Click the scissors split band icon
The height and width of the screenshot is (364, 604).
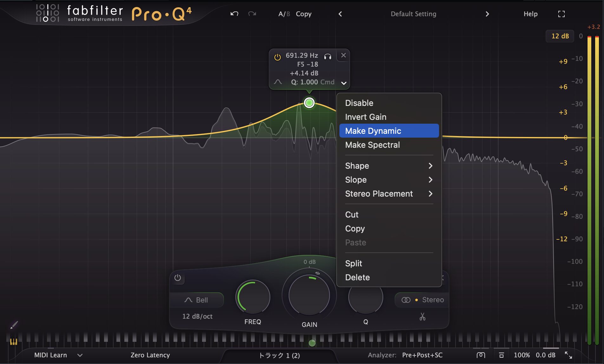tap(422, 316)
